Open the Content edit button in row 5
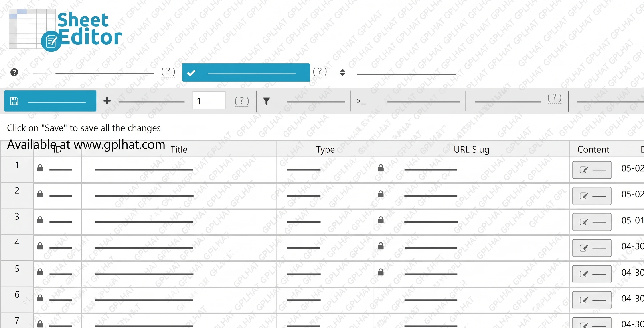This screenshot has height=328, width=644. point(592,274)
